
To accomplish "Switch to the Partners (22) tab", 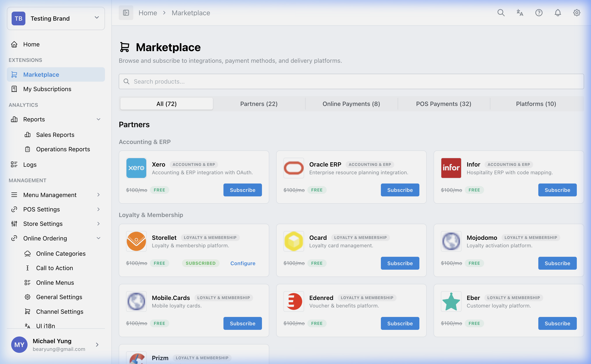I will pyautogui.click(x=259, y=104).
